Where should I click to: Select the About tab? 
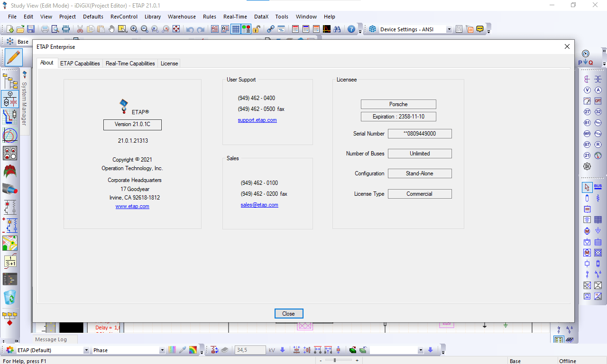47,63
